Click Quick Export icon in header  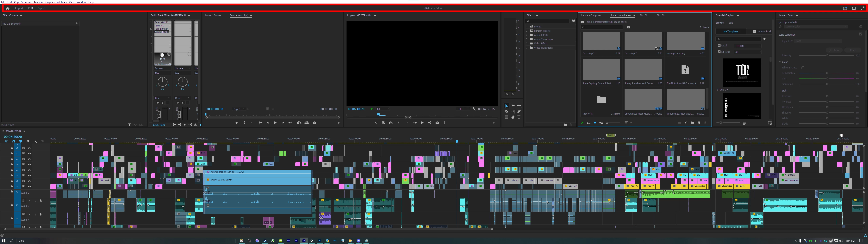pos(854,8)
